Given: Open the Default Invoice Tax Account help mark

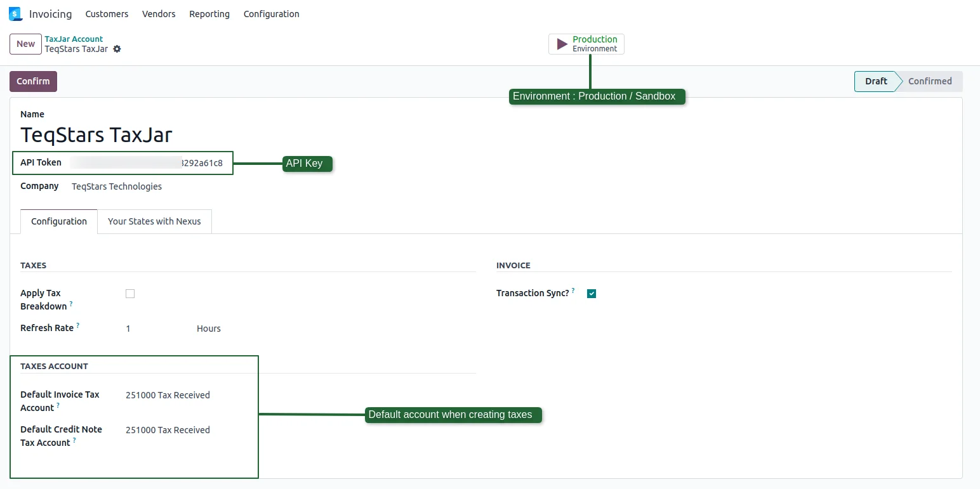Looking at the screenshot, I should [58, 405].
